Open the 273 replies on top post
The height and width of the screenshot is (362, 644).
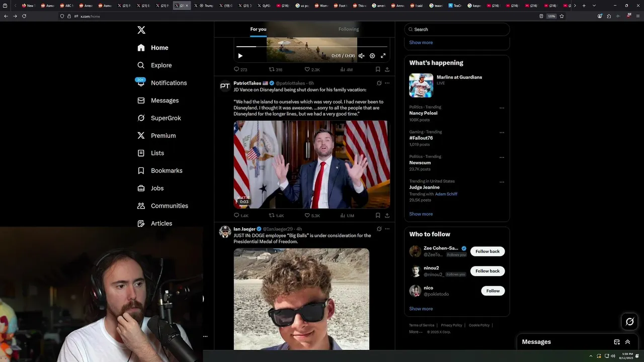pyautogui.click(x=240, y=69)
